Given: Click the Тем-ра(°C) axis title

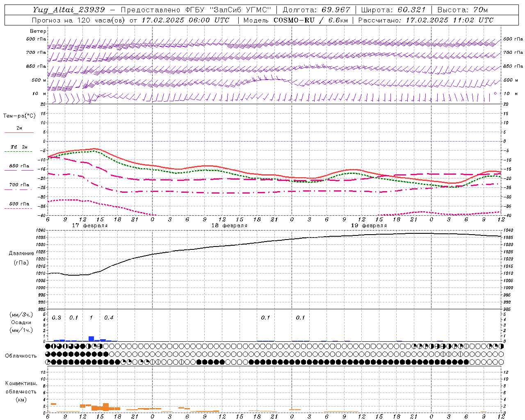Looking at the screenshot, I should (x=19, y=116).
